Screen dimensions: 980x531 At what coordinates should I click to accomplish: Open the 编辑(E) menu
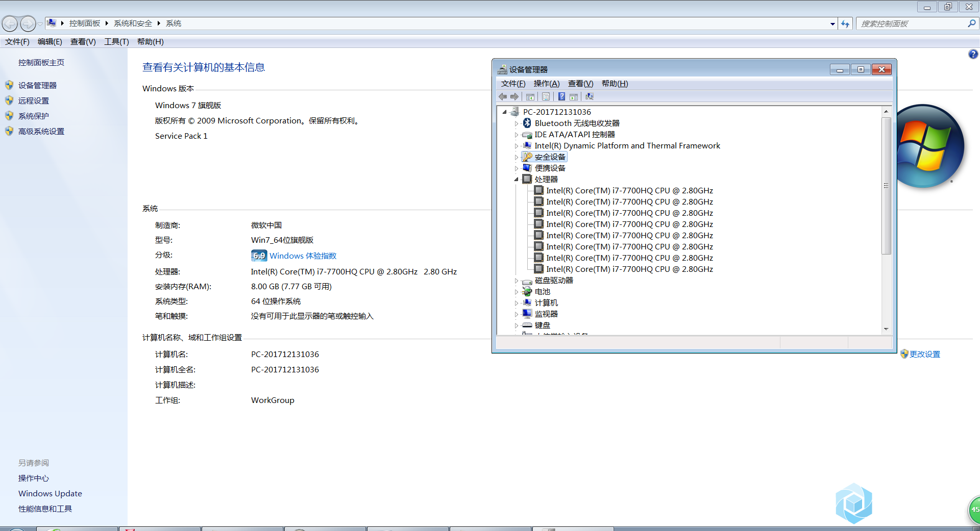coord(50,42)
